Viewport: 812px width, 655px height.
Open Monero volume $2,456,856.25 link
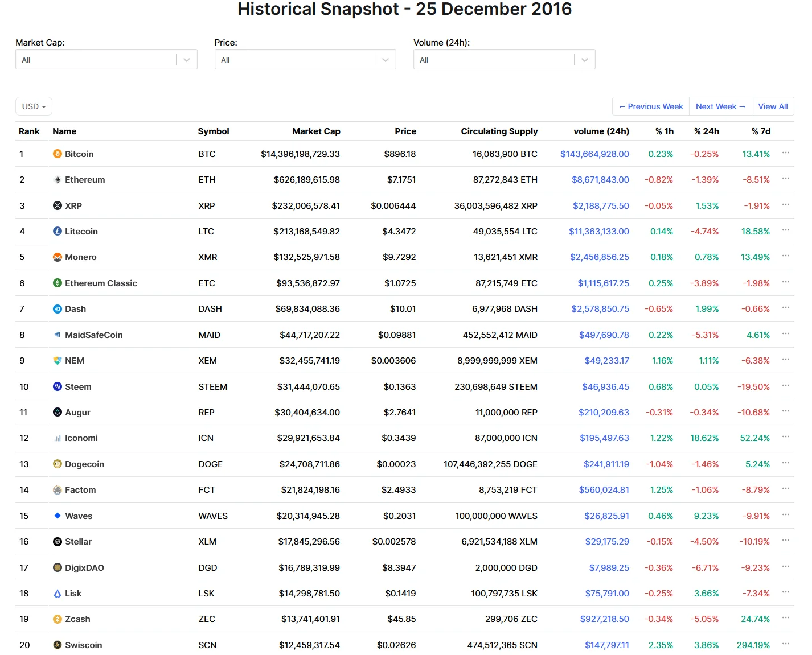[600, 257]
